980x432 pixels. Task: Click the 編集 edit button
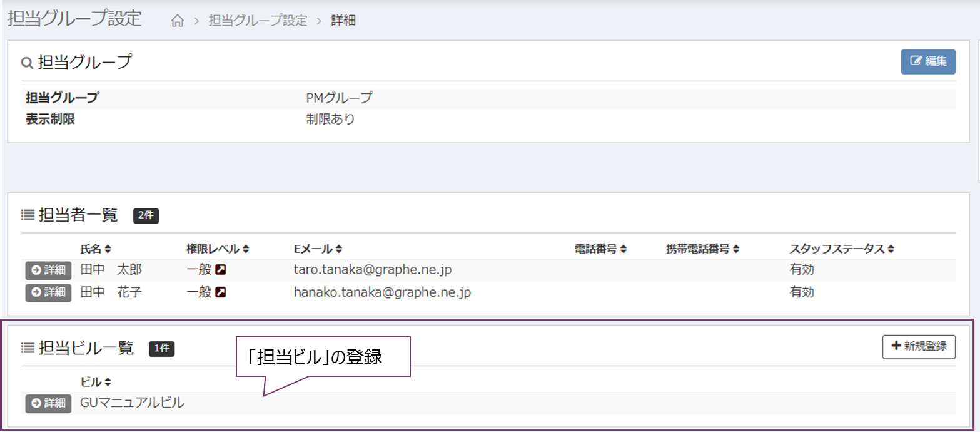pyautogui.click(x=928, y=61)
